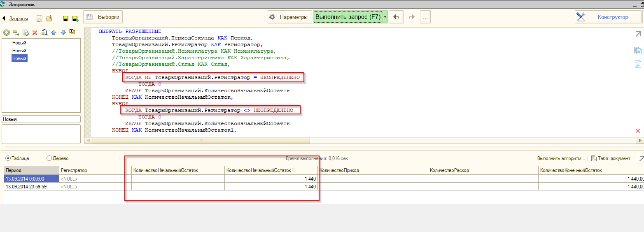Click the empty description box below name
This screenshot has height=232, width=644.
pos(41,134)
